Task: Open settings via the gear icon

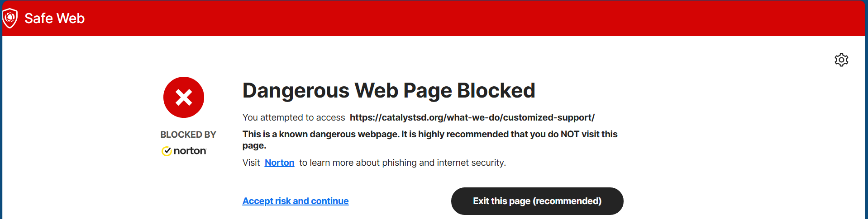Action: tap(841, 60)
